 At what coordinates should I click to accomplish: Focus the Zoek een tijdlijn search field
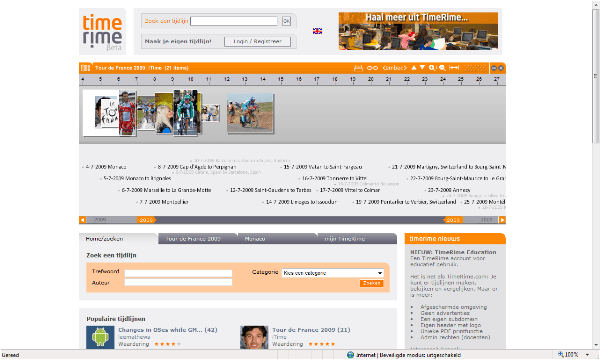(234, 21)
